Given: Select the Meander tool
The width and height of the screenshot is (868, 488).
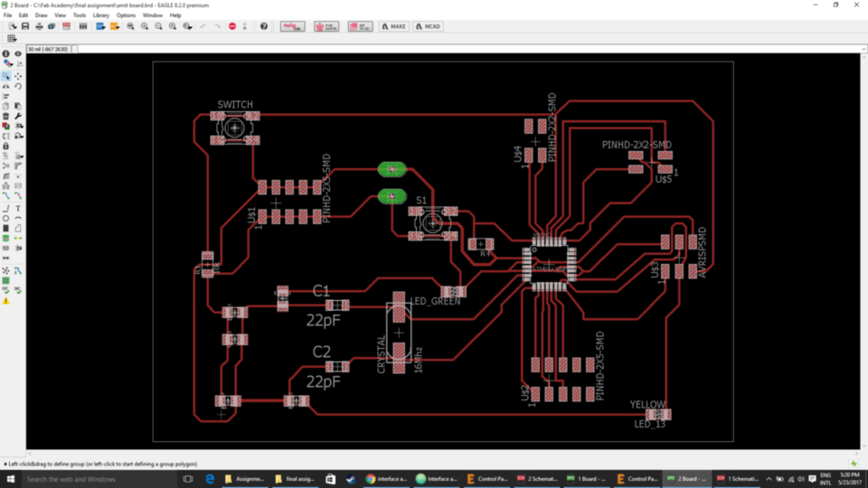Looking at the screenshot, I should 6,186.
